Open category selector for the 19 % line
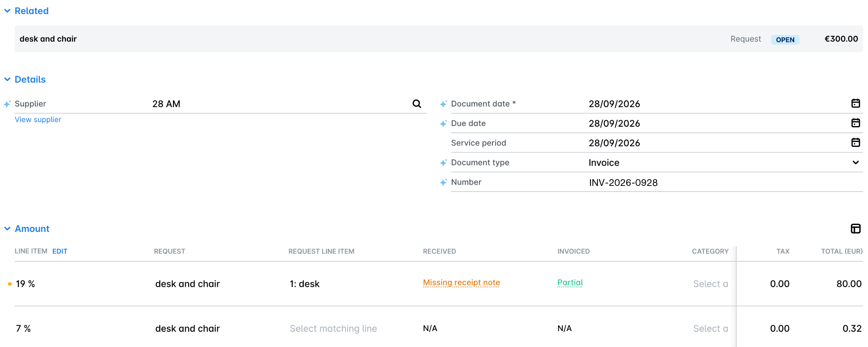 pyautogui.click(x=710, y=284)
